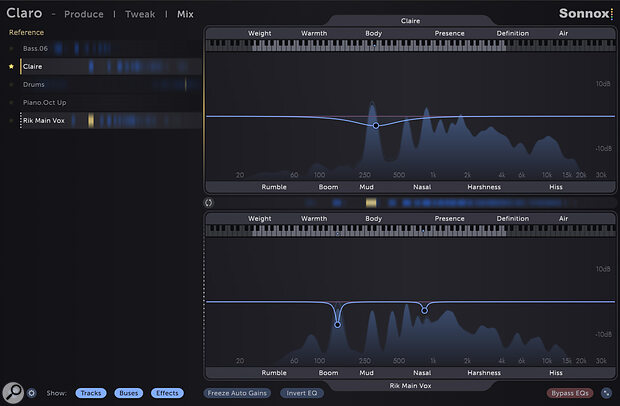Toggle the star next to Claire
This screenshot has height=406, width=620.
click(x=11, y=66)
